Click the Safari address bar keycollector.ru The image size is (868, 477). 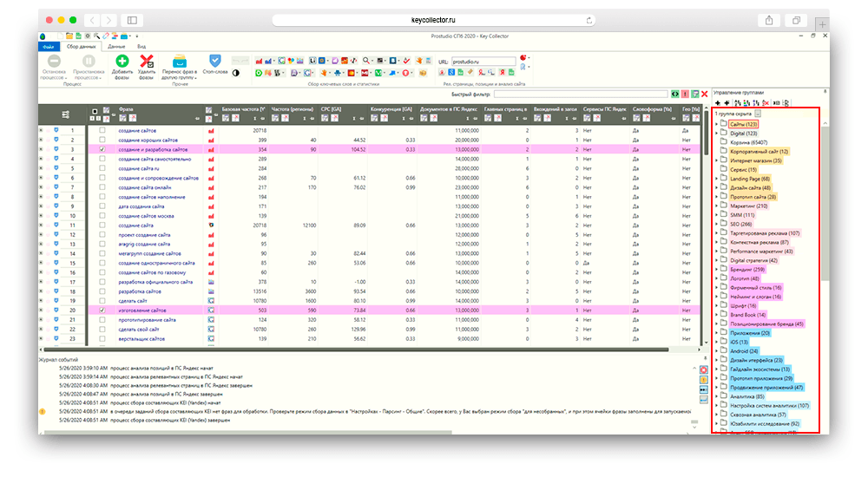433,21
